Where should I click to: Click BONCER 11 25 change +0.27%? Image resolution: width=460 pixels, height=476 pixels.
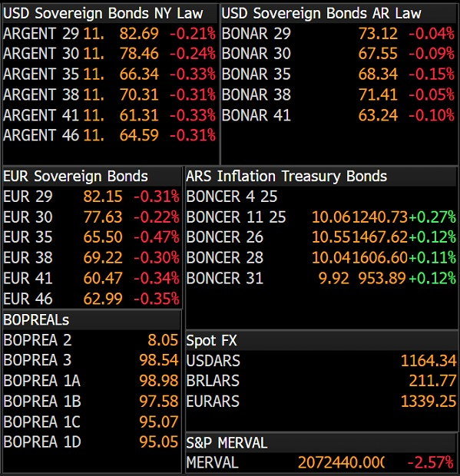(432, 217)
